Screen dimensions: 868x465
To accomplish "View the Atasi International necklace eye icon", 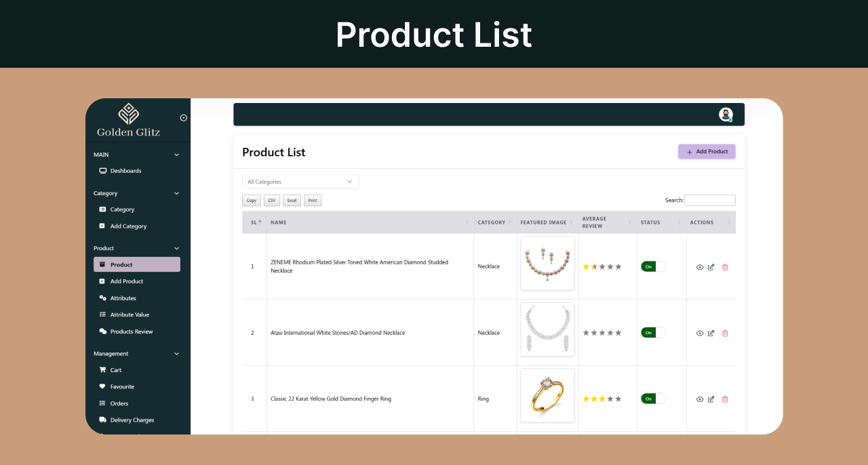I will point(700,333).
